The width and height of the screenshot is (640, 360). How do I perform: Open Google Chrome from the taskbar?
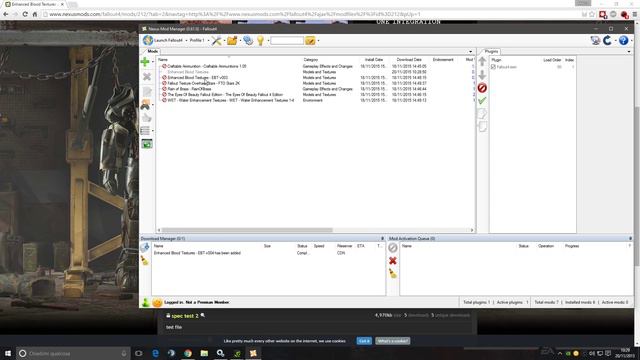coord(188,353)
